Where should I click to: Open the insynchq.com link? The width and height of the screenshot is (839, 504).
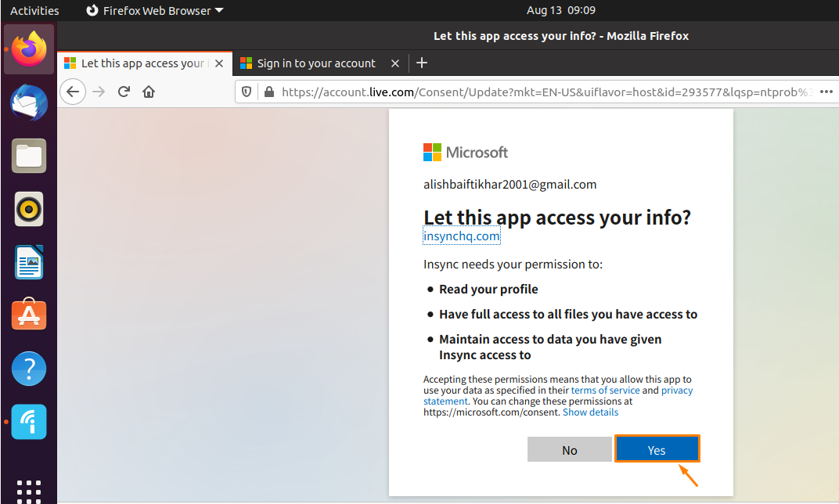tap(462, 236)
